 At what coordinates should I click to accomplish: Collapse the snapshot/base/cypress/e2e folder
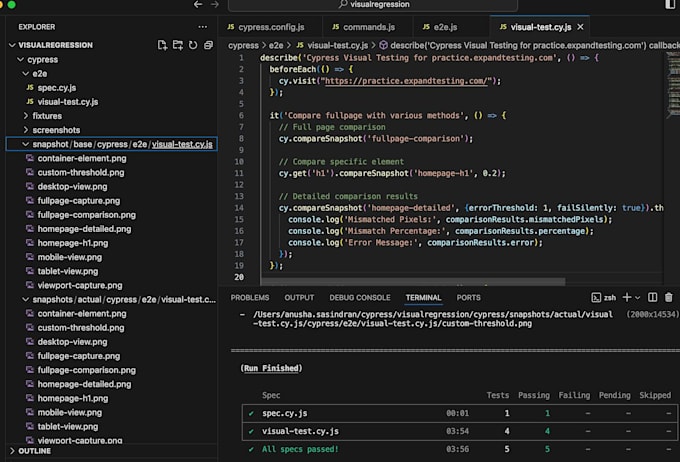click(26, 144)
